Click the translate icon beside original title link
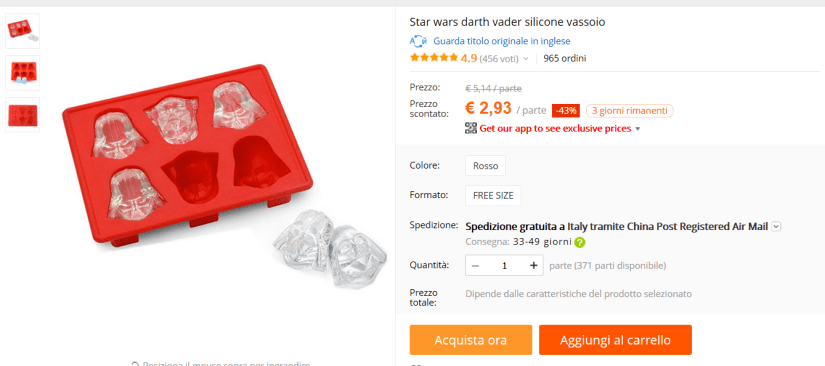Screen dimensions: 825x366 click(418, 41)
